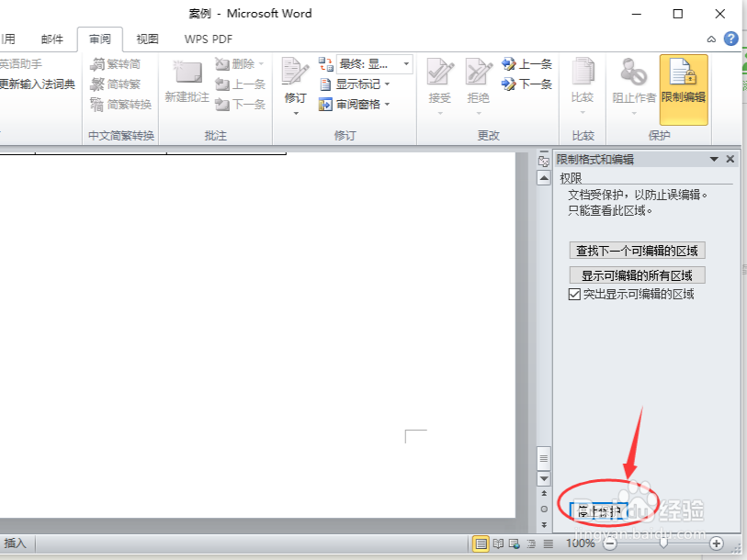Expand Reviewing Pane (审阅窗格) dropdown arrow

click(387, 105)
